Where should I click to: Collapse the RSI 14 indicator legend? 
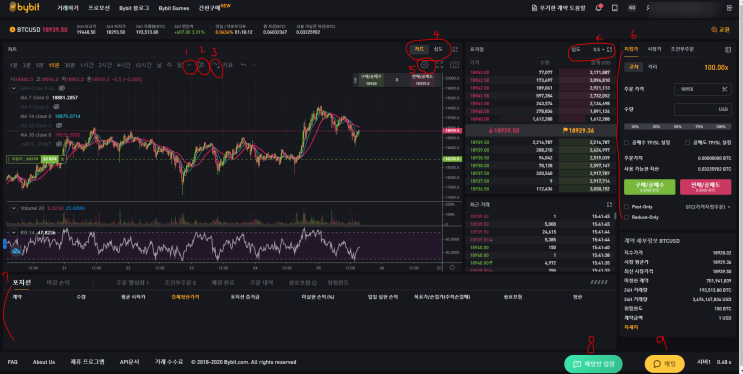13,233
